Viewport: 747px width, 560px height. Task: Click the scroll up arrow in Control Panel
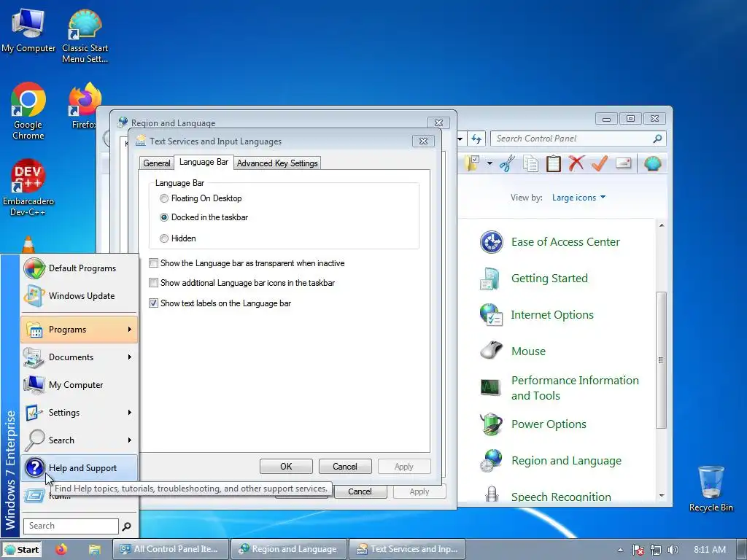point(661,225)
